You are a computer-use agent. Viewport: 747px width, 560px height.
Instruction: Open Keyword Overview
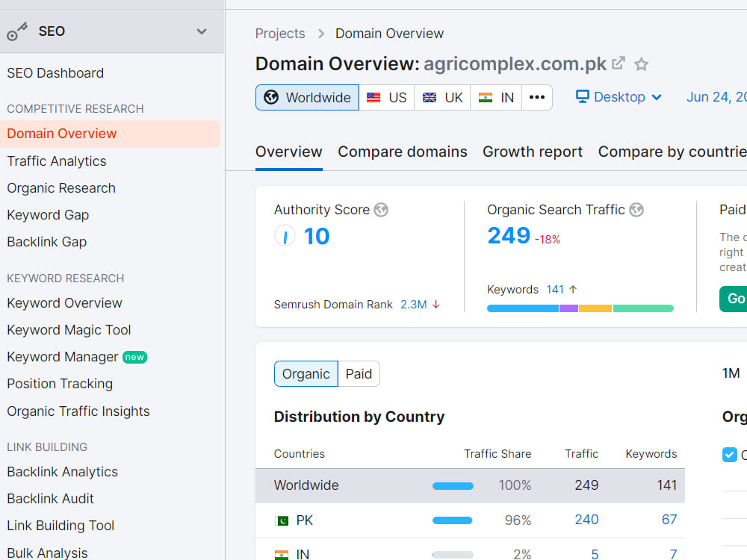coord(64,303)
